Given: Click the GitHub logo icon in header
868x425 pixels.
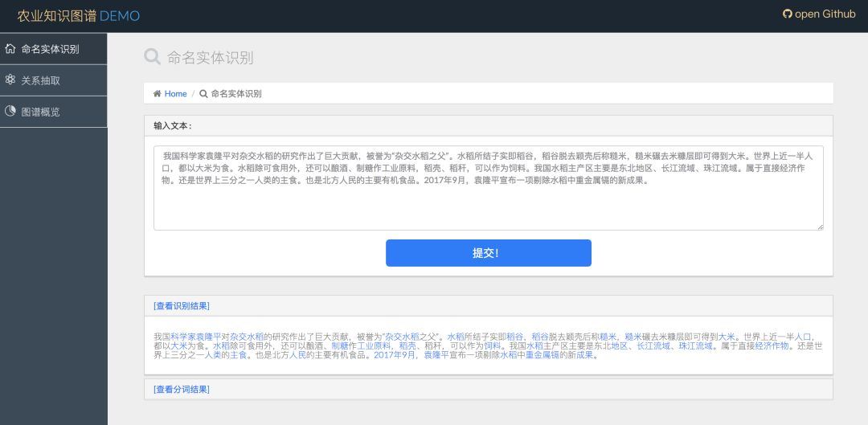Looking at the screenshot, I should click(x=787, y=14).
